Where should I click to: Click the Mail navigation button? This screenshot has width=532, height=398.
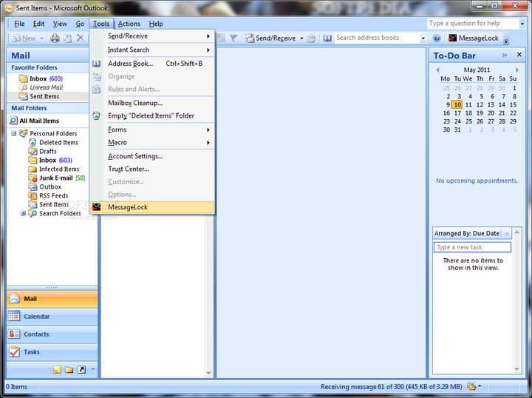click(x=52, y=299)
